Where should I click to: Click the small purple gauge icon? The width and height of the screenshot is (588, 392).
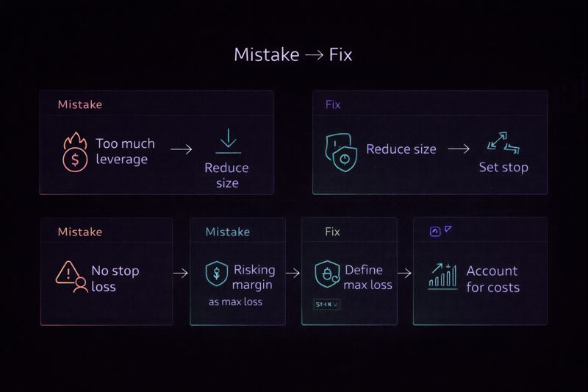coord(434,231)
